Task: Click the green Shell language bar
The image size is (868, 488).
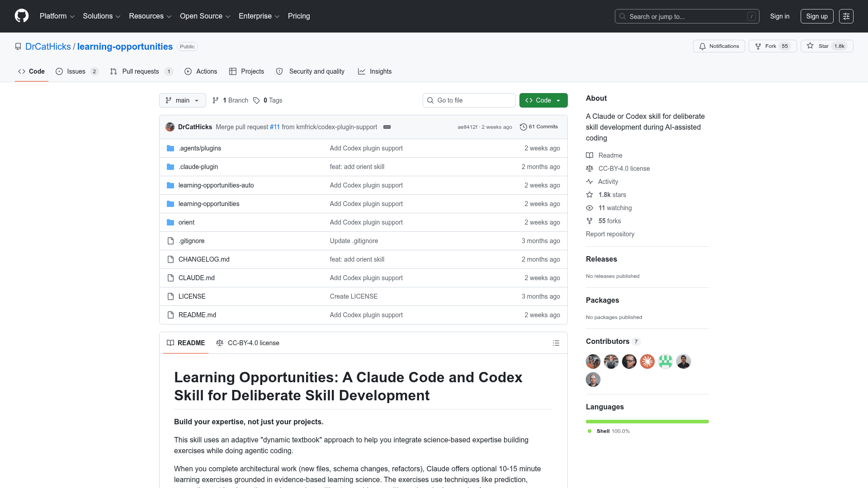Action: (647, 422)
